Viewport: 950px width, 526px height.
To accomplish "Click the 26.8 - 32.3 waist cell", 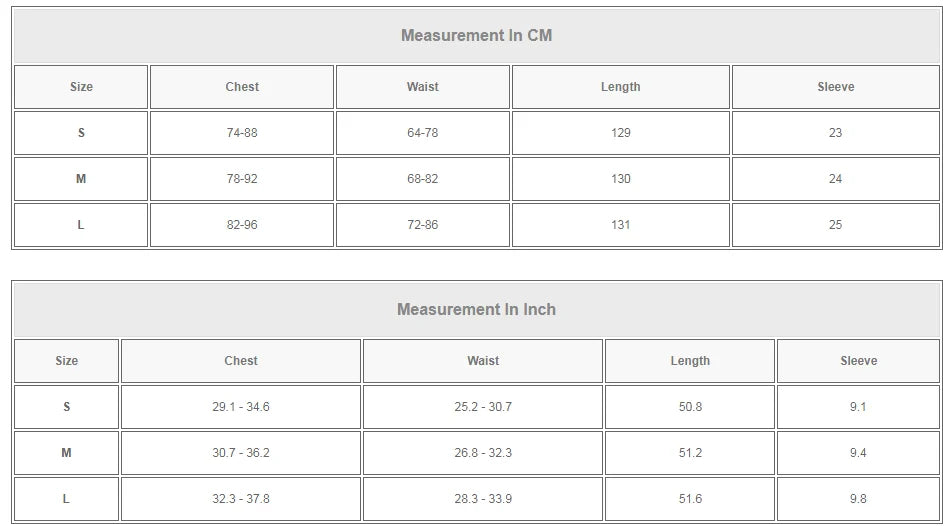I will [483, 453].
